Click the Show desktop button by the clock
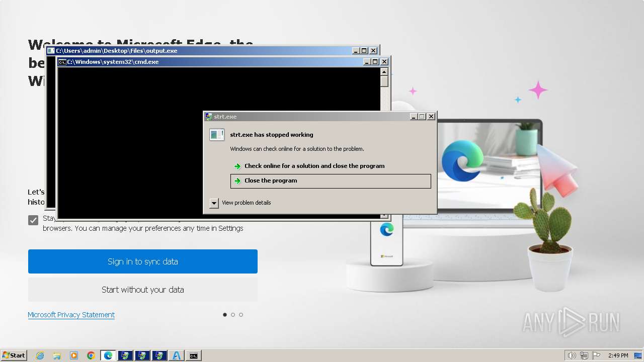644x362 pixels. point(638,355)
